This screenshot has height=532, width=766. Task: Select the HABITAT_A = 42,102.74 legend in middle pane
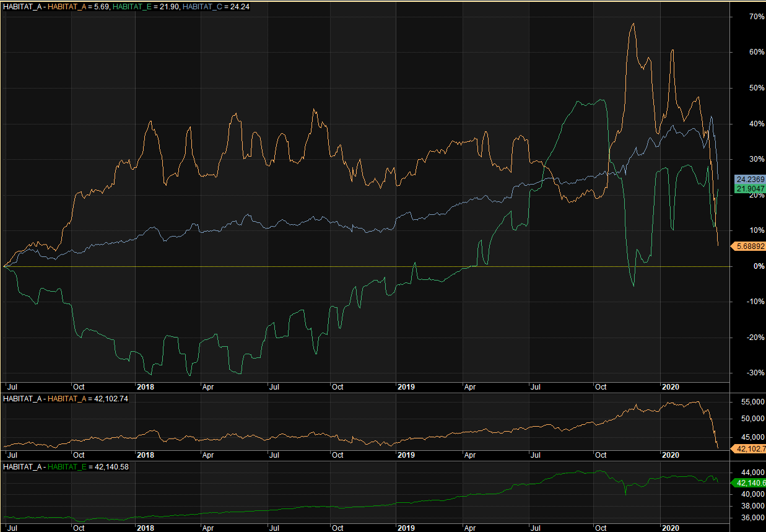tap(88, 399)
